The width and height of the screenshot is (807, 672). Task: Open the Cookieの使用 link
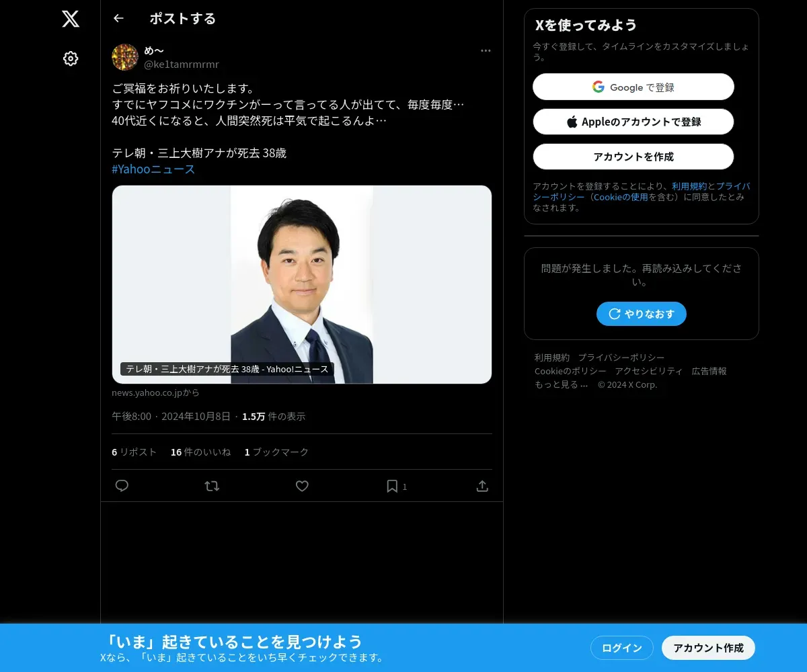pos(621,197)
